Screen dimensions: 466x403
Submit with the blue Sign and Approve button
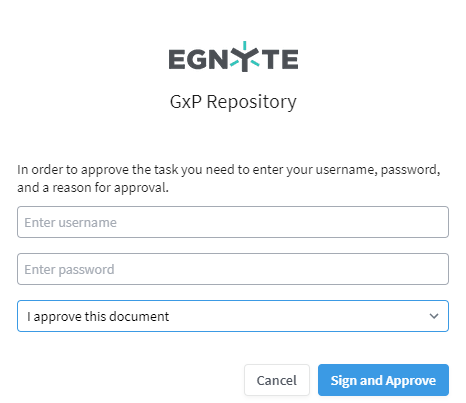tap(383, 380)
